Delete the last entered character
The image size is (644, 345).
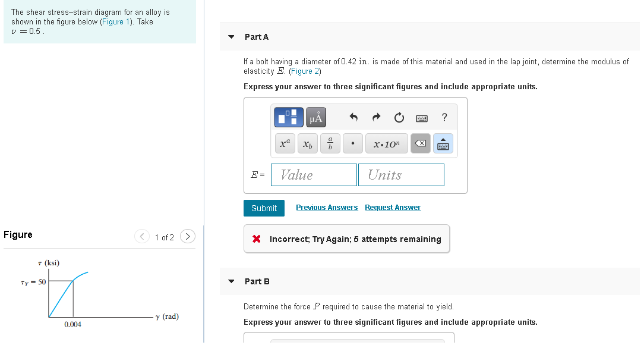tap(421, 143)
